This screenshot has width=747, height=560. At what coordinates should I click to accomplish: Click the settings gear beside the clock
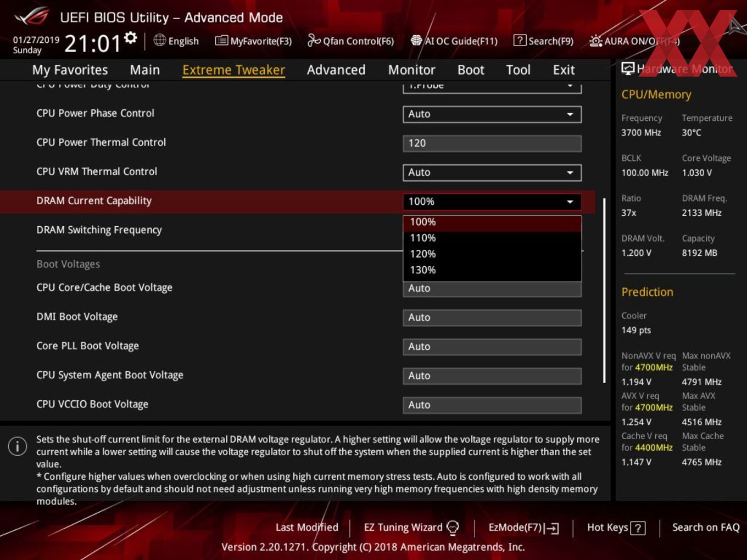click(131, 38)
